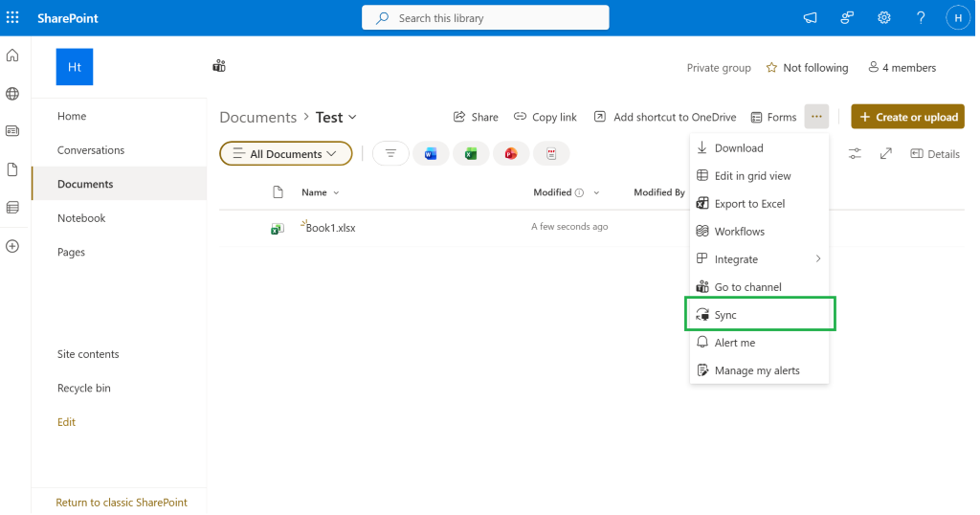
Task: Select Edit in grid view
Action: [759, 175]
